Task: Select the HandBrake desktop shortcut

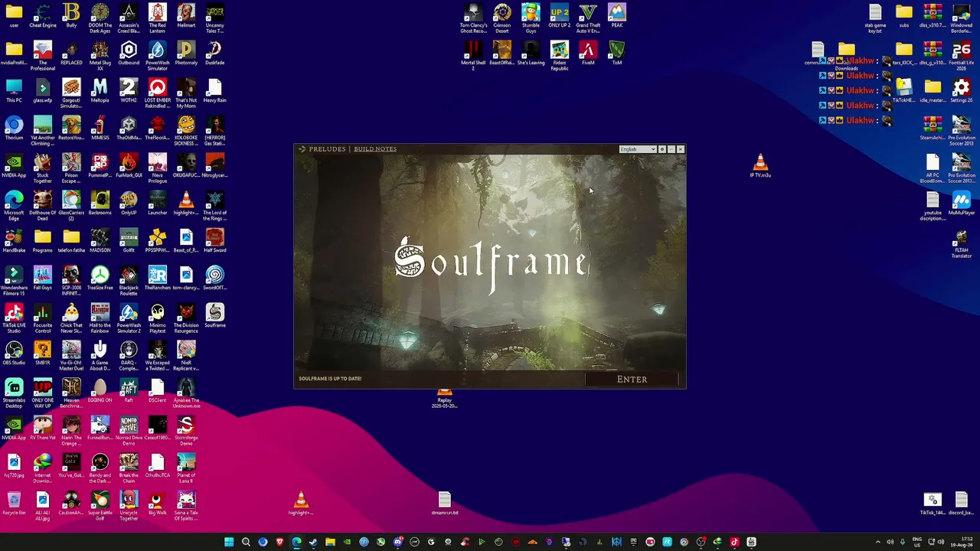Action: pyautogui.click(x=14, y=241)
